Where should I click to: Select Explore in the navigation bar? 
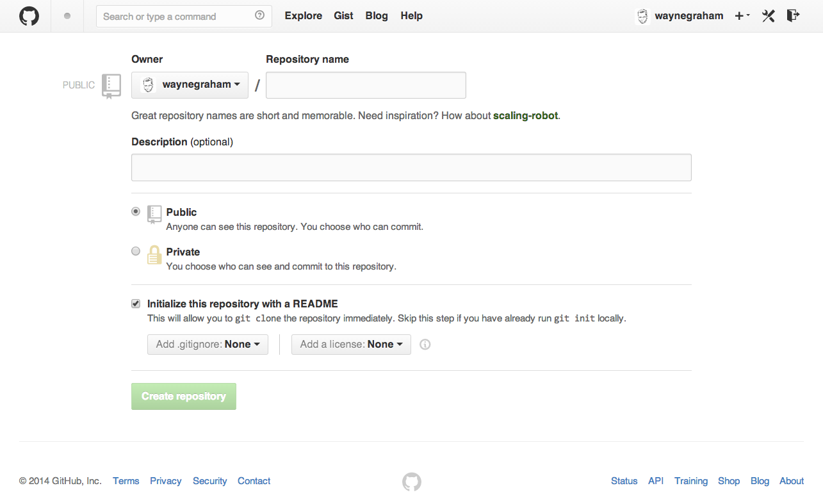[x=303, y=15]
